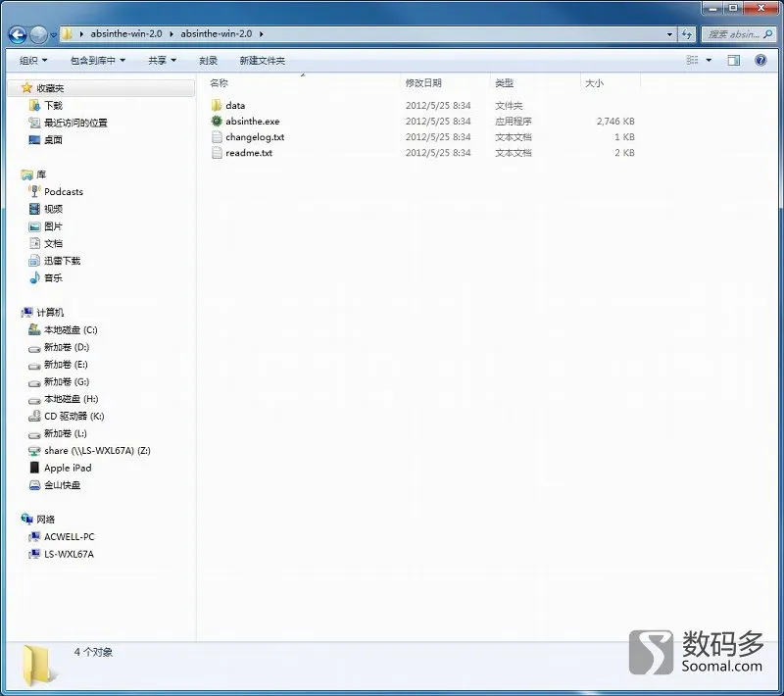Open the 迅雷下载 library
Screen dimensions: 784x696
point(62,261)
